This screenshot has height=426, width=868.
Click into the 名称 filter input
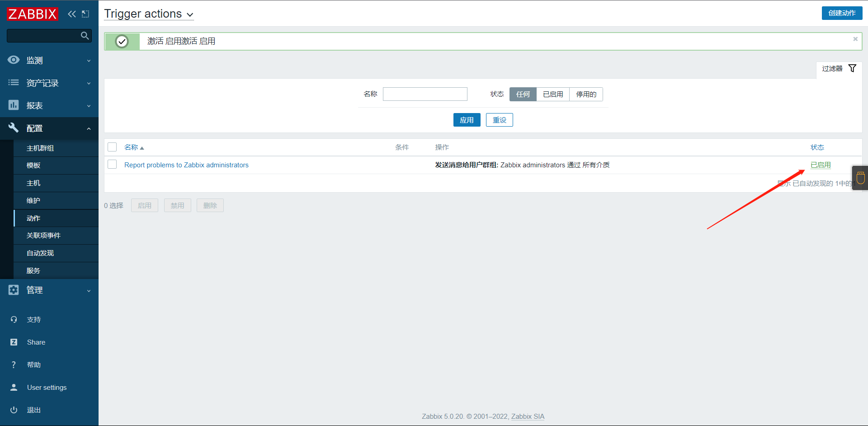point(425,94)
